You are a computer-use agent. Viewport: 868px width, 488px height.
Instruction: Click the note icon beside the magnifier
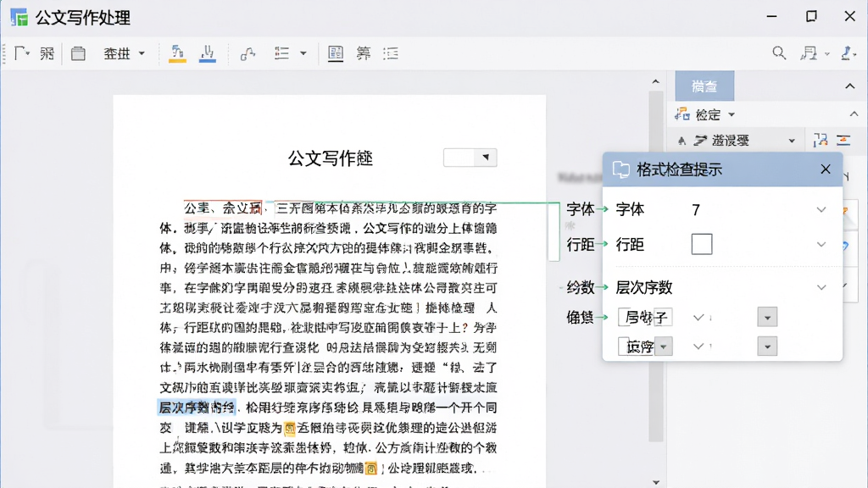pos(809,53)
